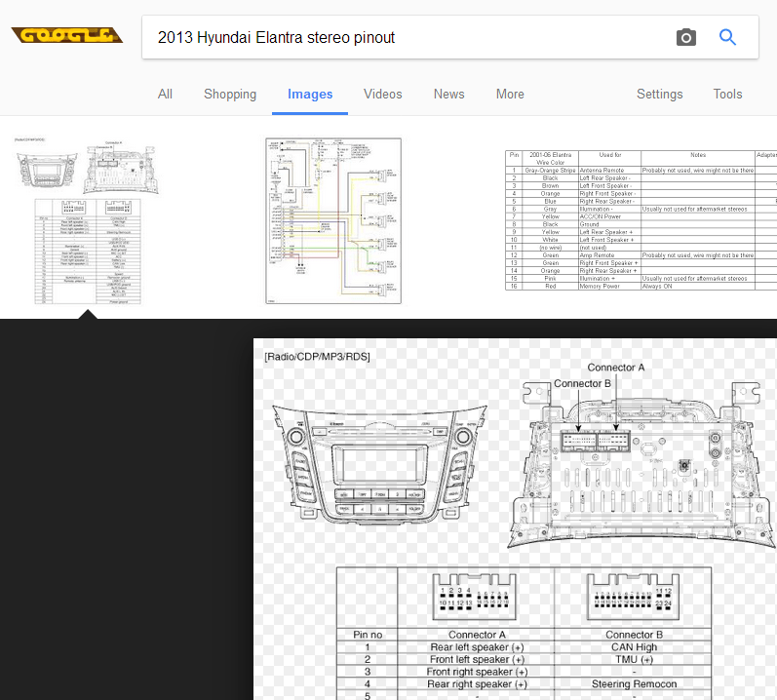The image size is (777, 700).
Task: Click the 'Pin no' header cell
Action: (368, 635)
